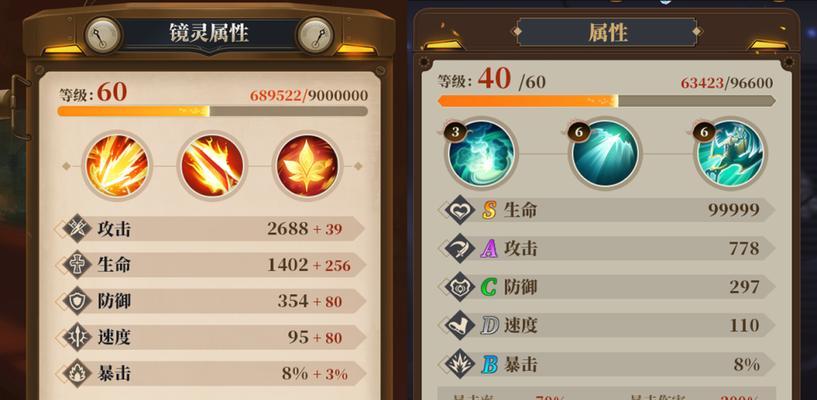This screenshot has width=817, height=400.
Task: Click the level 60 experience progress bar
Action: pos(213,111)
